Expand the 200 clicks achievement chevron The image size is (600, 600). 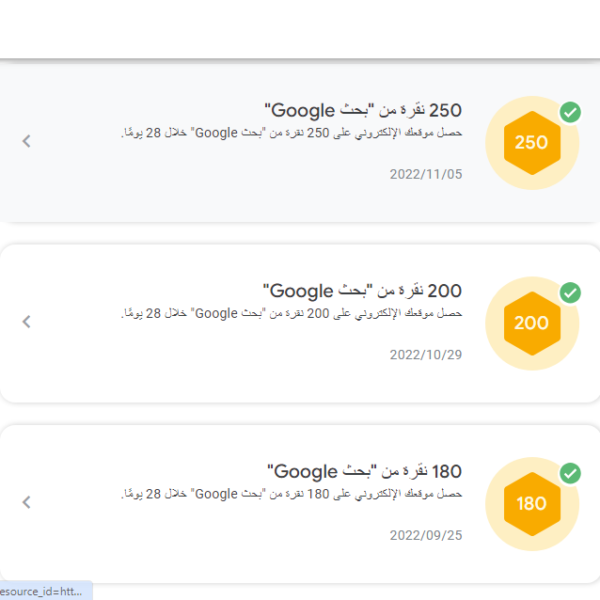pos(26,321)
